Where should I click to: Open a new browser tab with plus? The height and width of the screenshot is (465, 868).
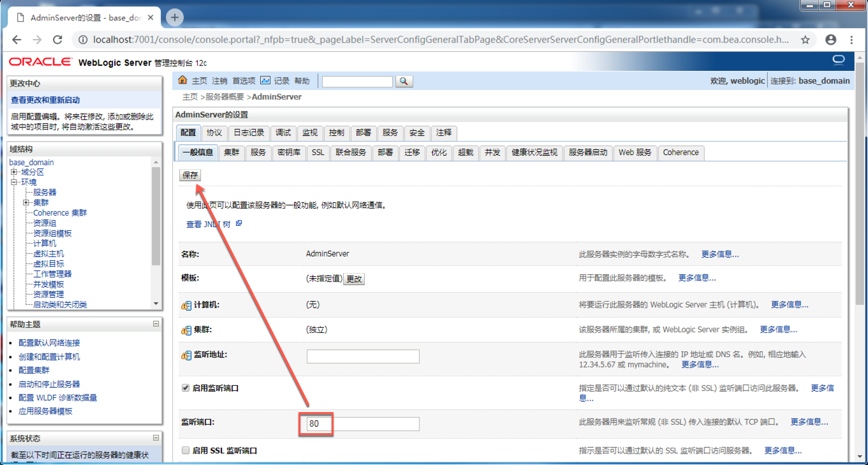(175, 17)
